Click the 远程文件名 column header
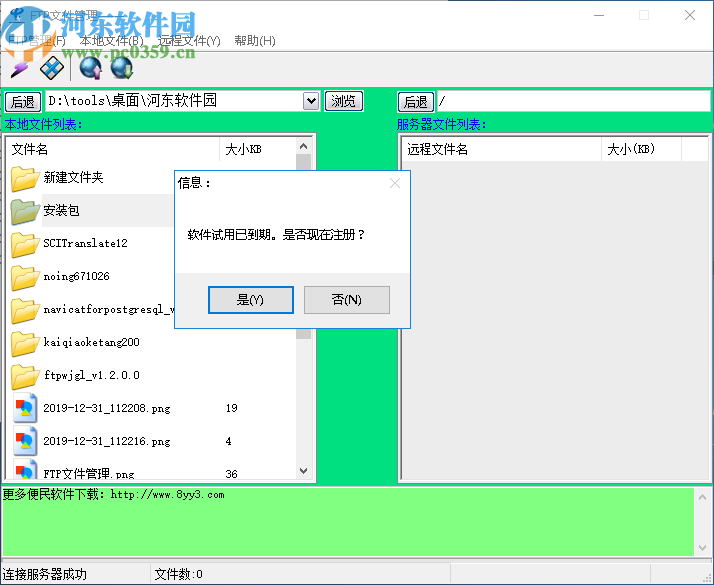This screenshot has height=585, width=714. click(501, 149)
